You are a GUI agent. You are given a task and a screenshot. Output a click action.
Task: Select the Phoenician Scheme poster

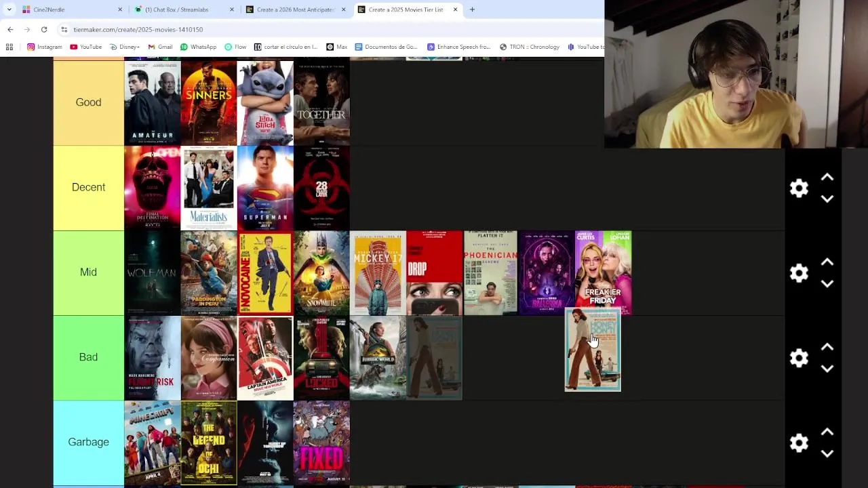(x=490, y=272)
